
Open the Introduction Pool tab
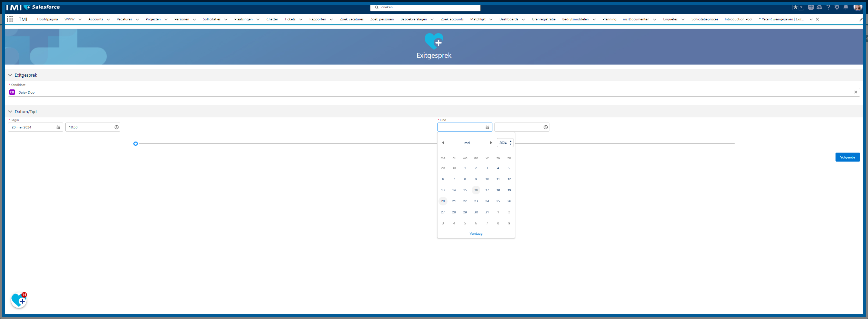(738, 19)
